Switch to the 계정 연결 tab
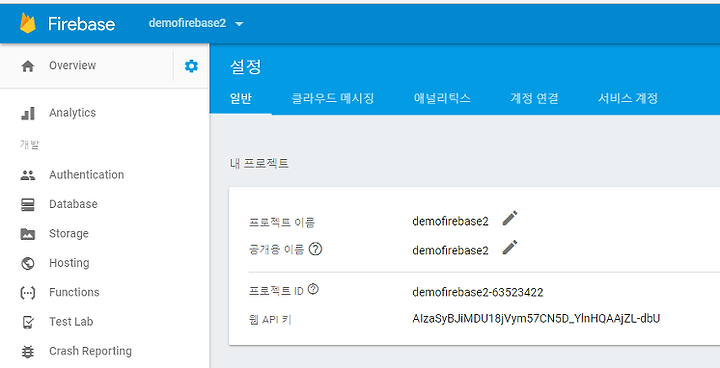This screenshot has height=368, width=720. [534, 98]
